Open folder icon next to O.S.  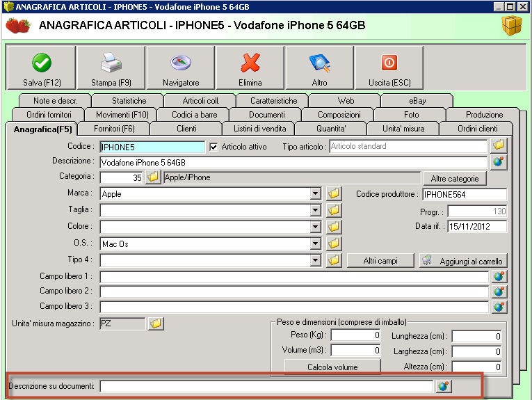coord(334,243)
